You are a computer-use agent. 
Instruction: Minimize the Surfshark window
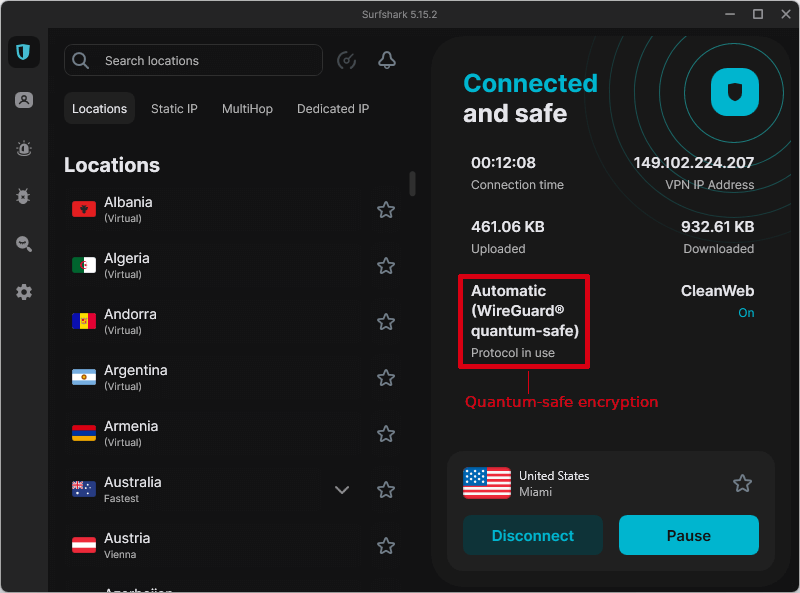click(730, 14)
